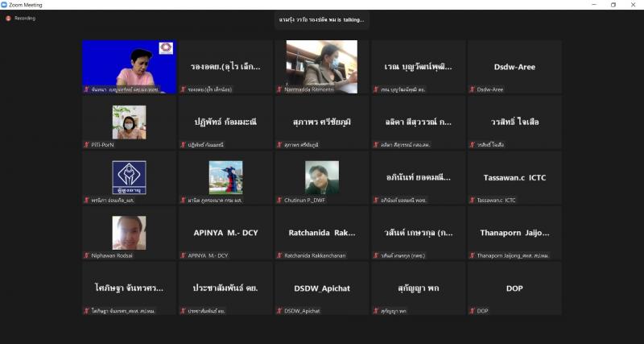Select Chutinun P._DWF's profile picture
Screen dimensions: 644x344
tap(322, 177)
